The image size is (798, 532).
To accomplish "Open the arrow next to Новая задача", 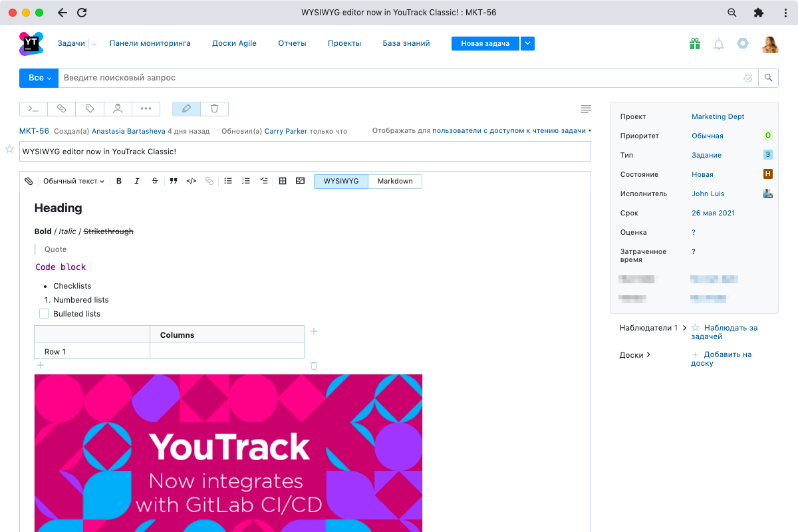I will point(527,43).
